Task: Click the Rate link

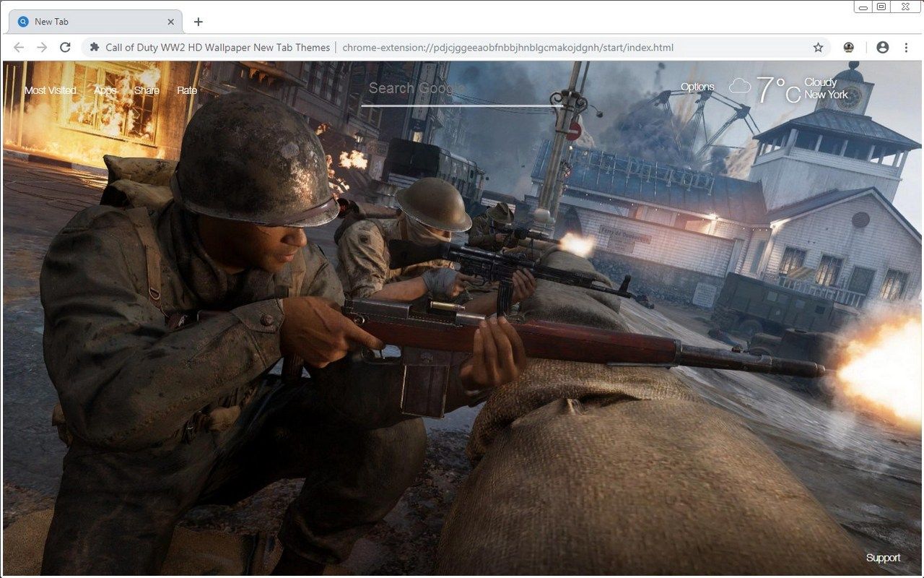Action: point(187,90)
